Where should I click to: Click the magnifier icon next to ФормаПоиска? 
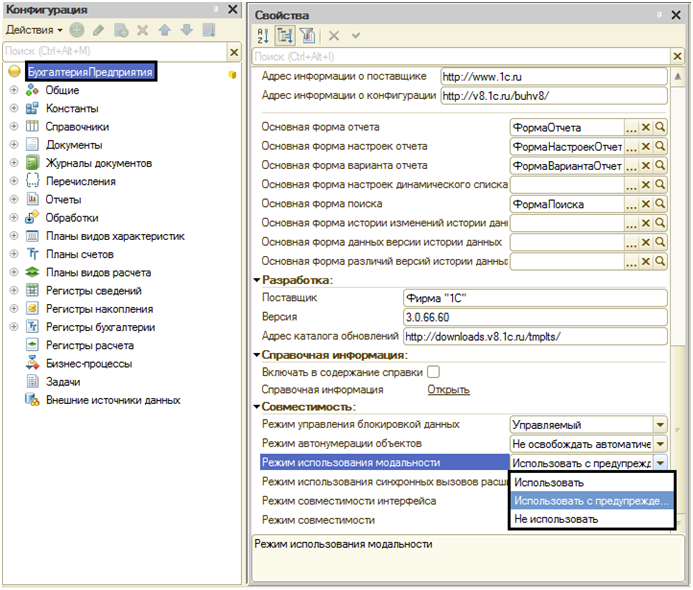660,205
